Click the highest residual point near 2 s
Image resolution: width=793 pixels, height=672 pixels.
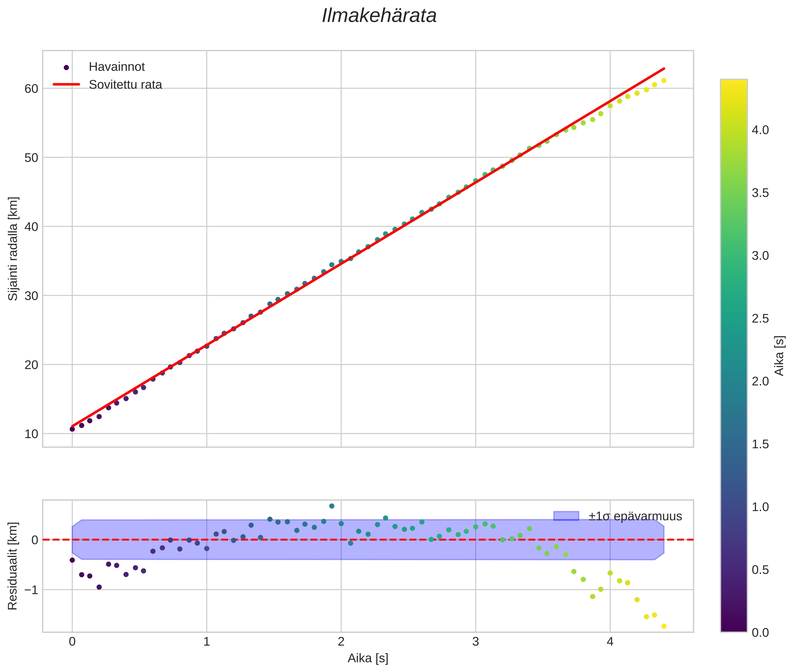pyautogui.click(x=332, y=506)
